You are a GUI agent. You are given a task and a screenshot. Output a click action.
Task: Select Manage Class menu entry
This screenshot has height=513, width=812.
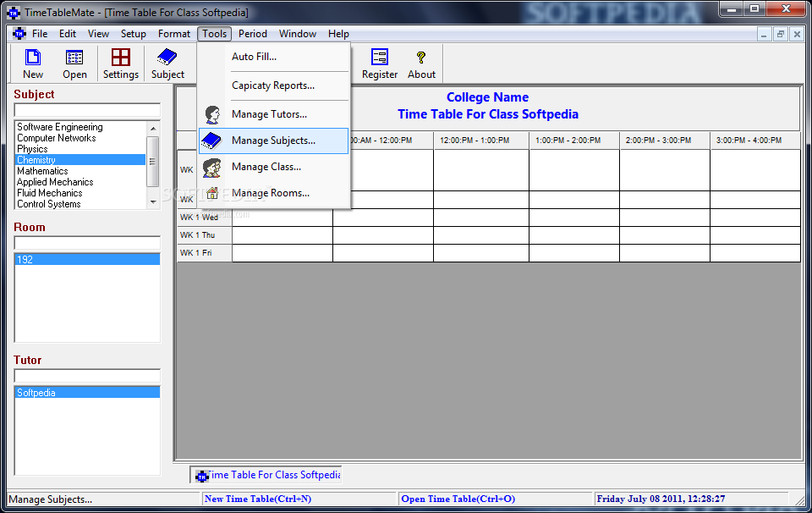tap(266, 167)
